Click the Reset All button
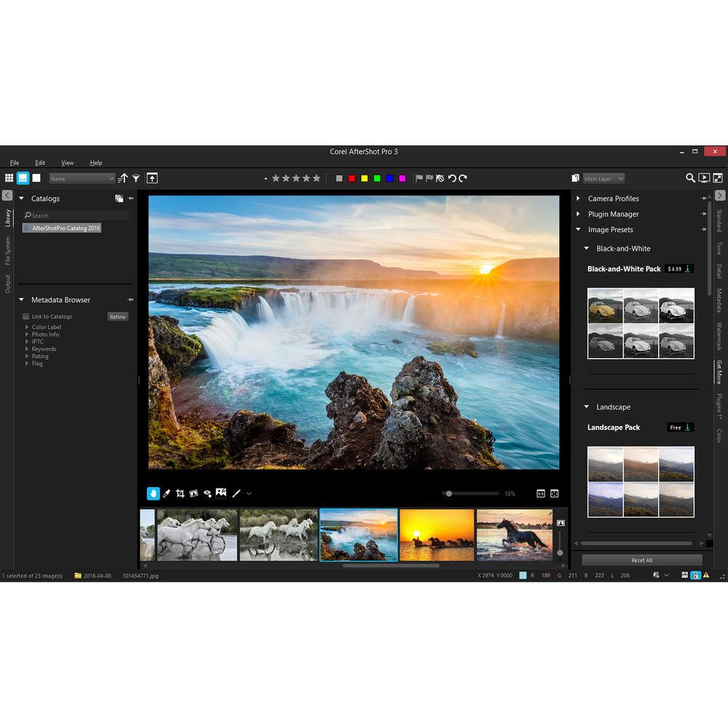The height and width of the screenshot is (728, 728). (x=641, y=560)
